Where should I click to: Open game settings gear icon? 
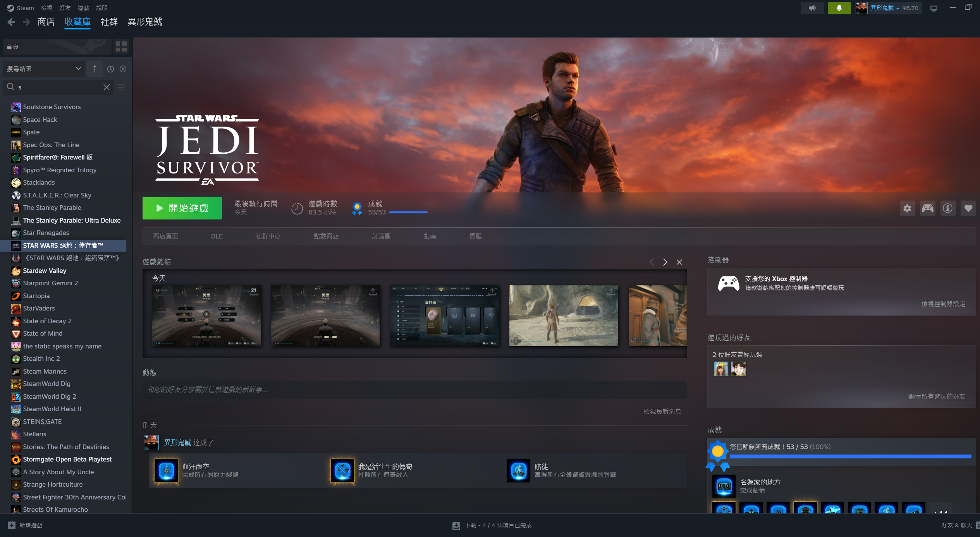point(907,208)
